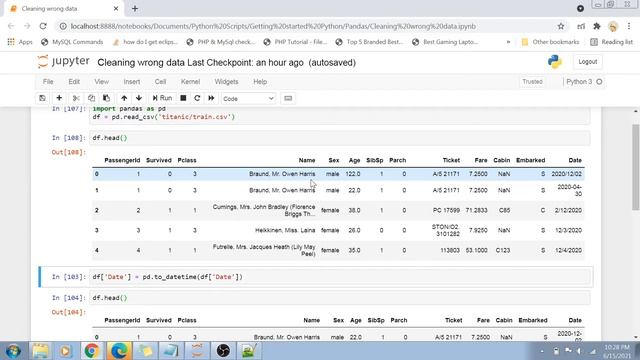The image size is (640, 360).
Task: Open the Other bookmarks folder
Action: click(550, 42)
